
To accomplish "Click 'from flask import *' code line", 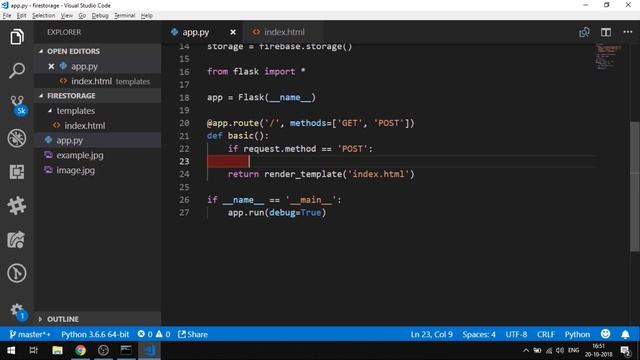I will (x=256, y=71).
